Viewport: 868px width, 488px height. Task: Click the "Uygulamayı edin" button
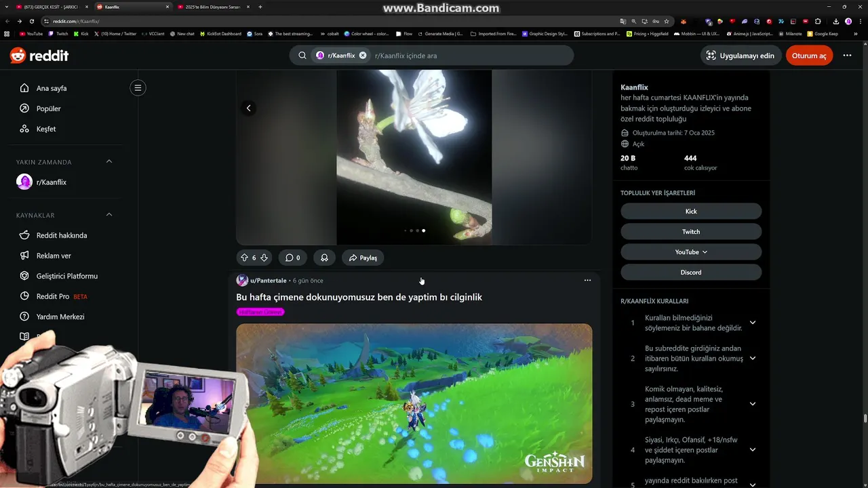click(740, 56)
